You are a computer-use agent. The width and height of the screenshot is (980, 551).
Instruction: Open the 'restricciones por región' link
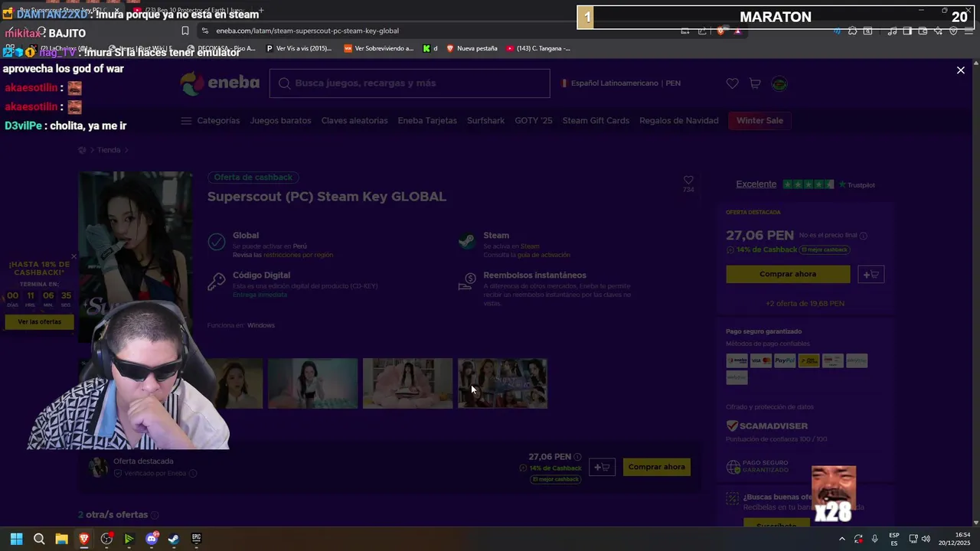(298, 255)
